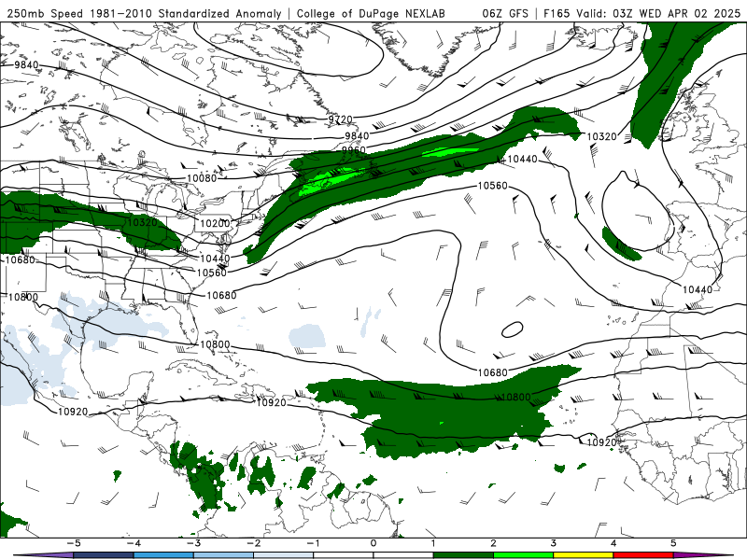This screenshot has height=560, width=747.
Task: Click the '250mb Speed 1981-2010 Standardized Anomaly' title
Action: (x=144, y=13)
